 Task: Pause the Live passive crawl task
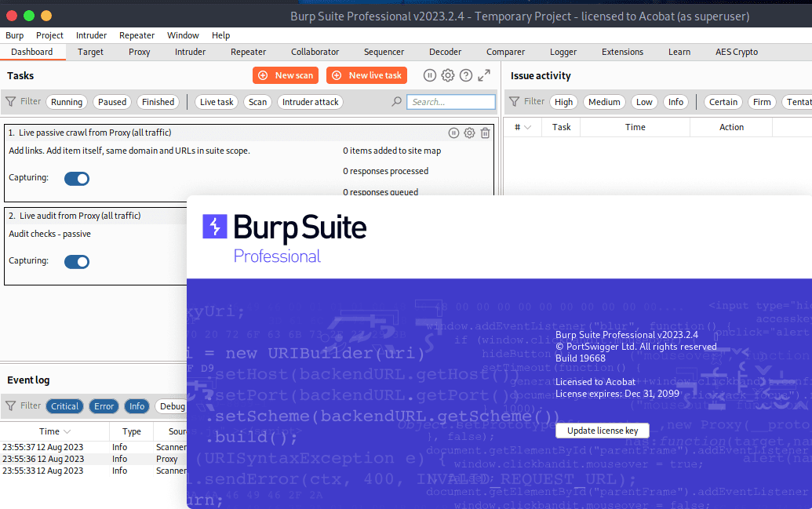(x=453, y=133)
